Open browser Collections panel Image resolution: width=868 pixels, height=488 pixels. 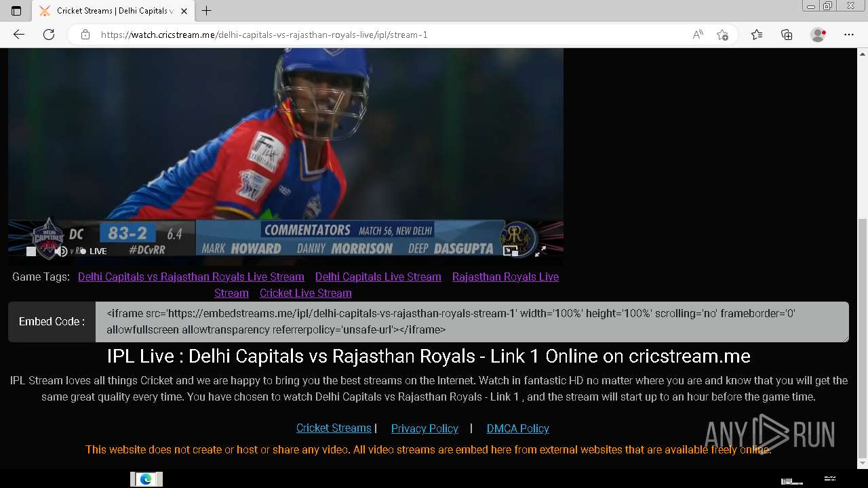click(x=787, y=35)
